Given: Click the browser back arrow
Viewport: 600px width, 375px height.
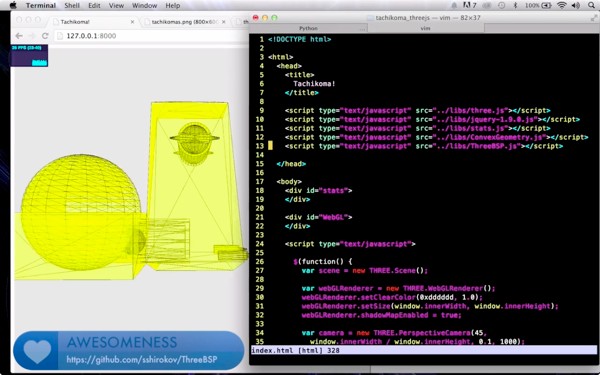Looking at the screenshot, I should point(19,36).
